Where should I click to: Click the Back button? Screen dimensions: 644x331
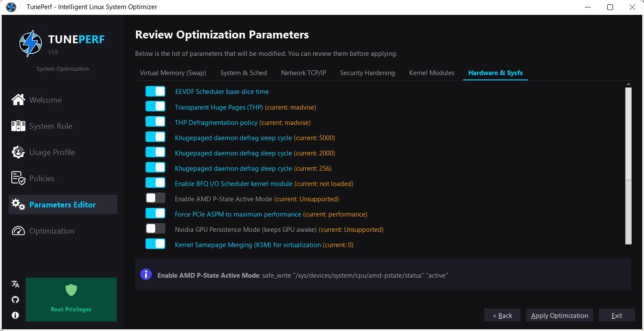[x=502, y=315]
